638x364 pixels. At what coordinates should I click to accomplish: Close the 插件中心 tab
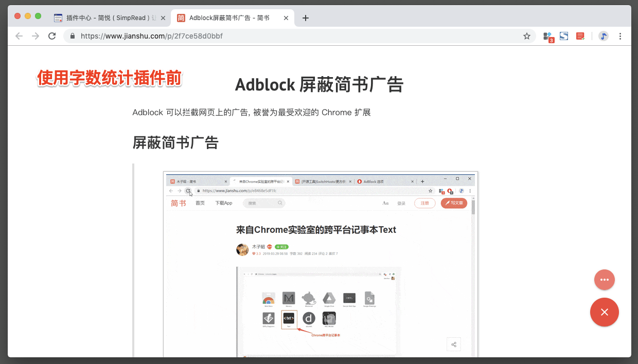(x=163, y=18)
